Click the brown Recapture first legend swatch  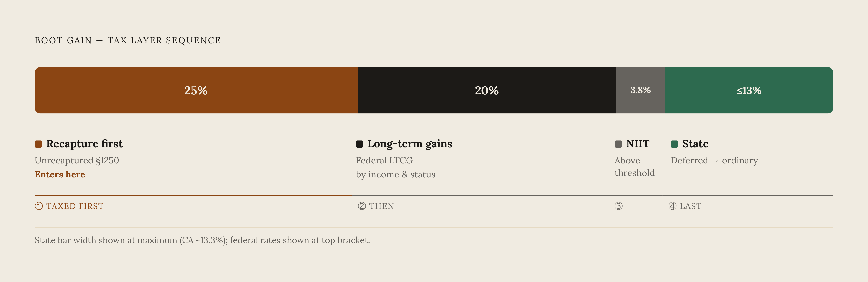[x=38, y=144]
